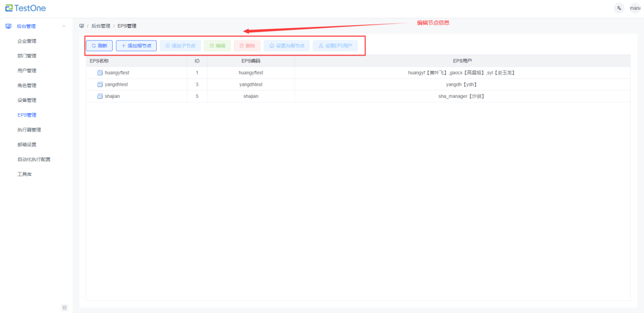Click the node icon beside yangdhtest

(x=100, y=85)
